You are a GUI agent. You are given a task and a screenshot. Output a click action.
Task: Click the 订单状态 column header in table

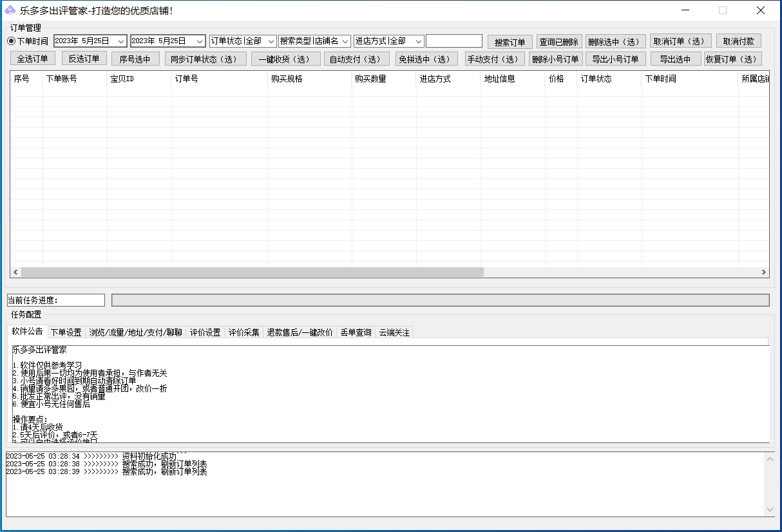[609, 79]
